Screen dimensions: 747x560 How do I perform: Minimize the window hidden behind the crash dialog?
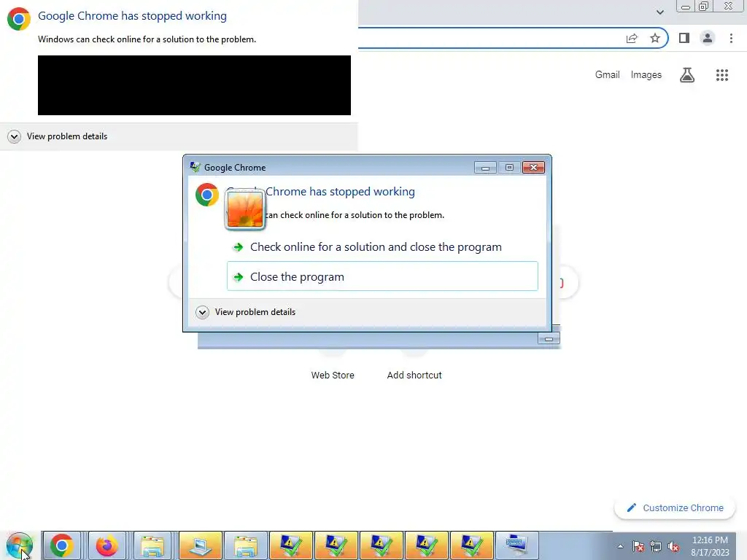pos(549,338)
